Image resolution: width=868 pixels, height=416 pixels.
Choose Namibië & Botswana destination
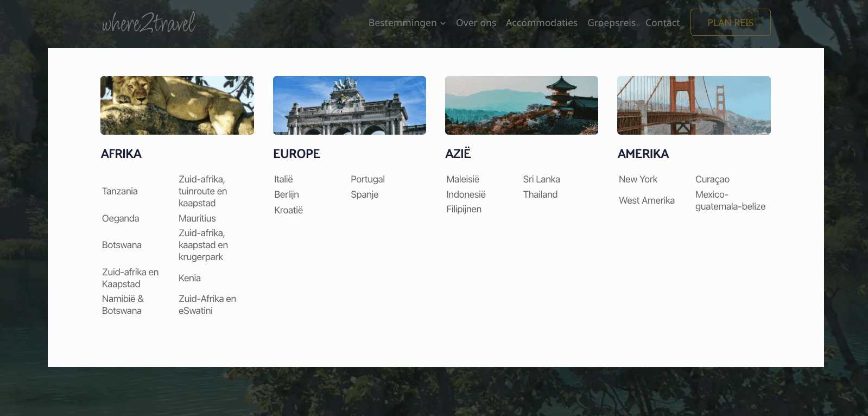(x=123, y=305)
